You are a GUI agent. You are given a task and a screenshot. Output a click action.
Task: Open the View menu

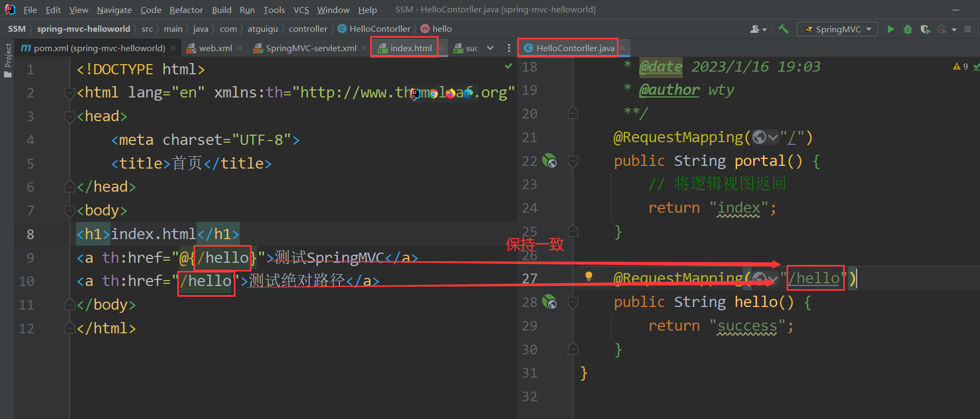(x=79, y=10)
